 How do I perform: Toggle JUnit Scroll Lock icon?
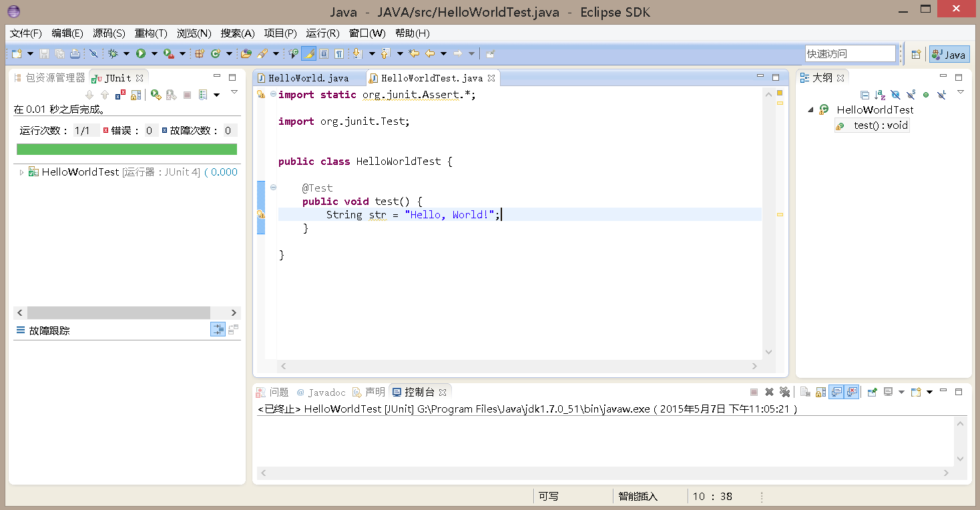coord(136,95)
